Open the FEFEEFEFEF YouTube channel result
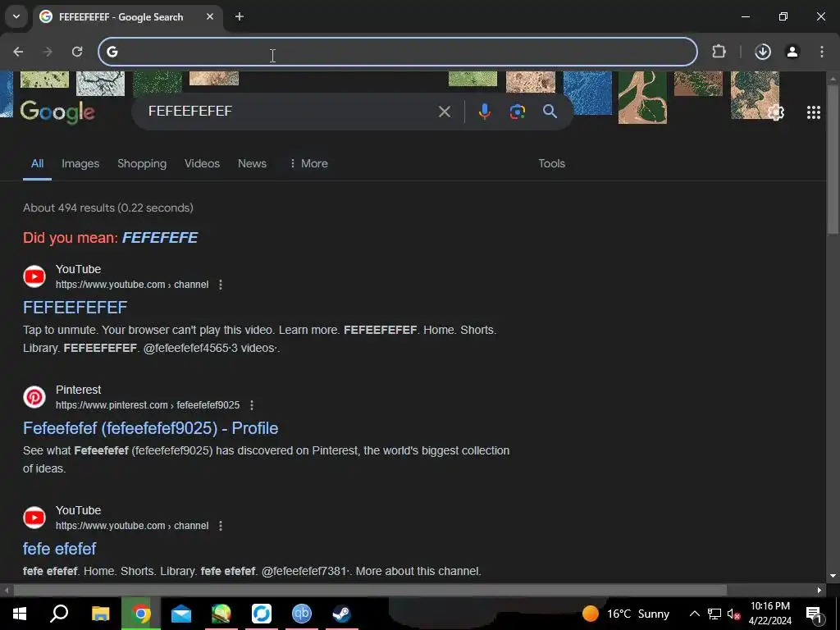Viewport: 840px width, 630px height. [75, 307]
